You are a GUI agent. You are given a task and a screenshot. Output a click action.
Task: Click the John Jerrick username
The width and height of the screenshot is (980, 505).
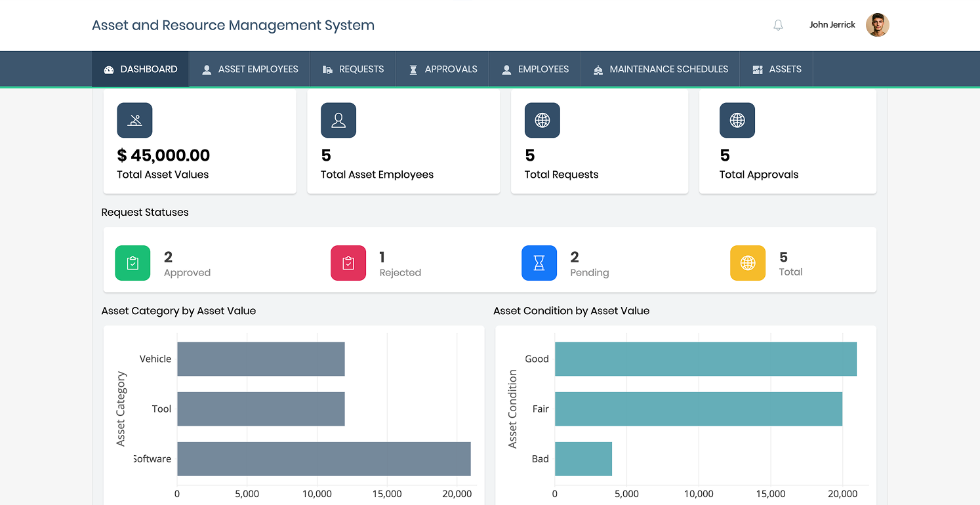pyautogui.click(x=832, y=24)
